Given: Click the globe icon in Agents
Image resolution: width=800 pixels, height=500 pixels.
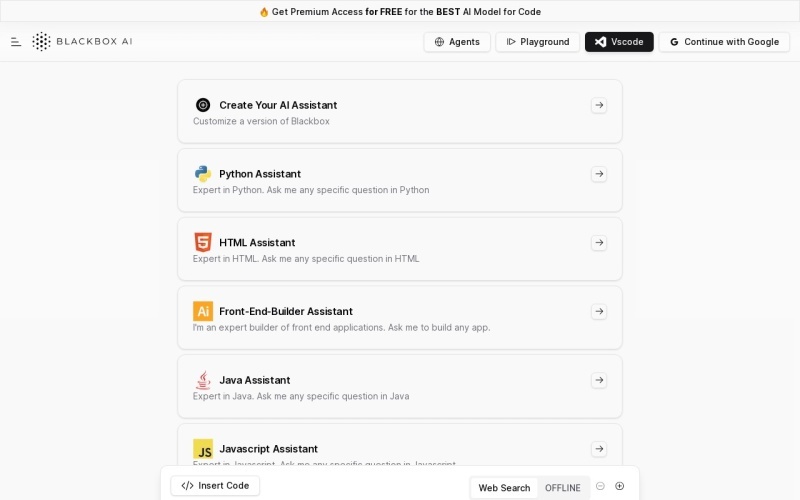Looking at the screenshot, I should (x=439, y=42).
